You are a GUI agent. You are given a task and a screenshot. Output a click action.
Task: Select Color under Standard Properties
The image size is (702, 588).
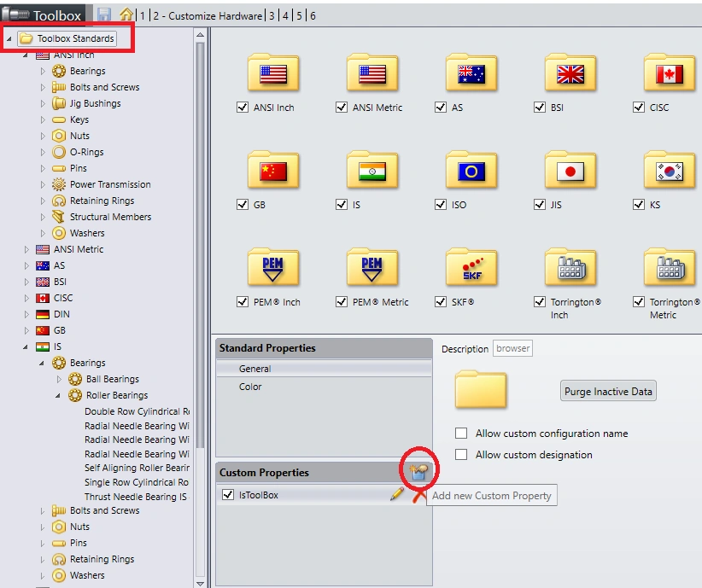pos(324,387)
